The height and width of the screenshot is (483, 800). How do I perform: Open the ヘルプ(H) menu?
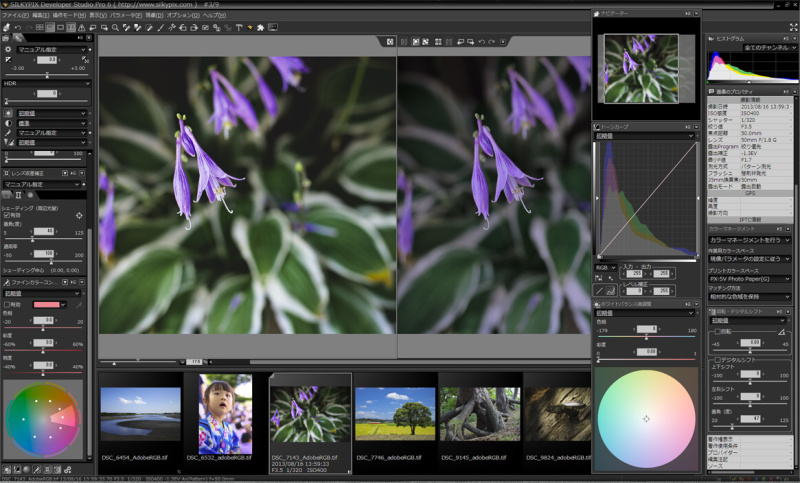[x=214, y=16]
